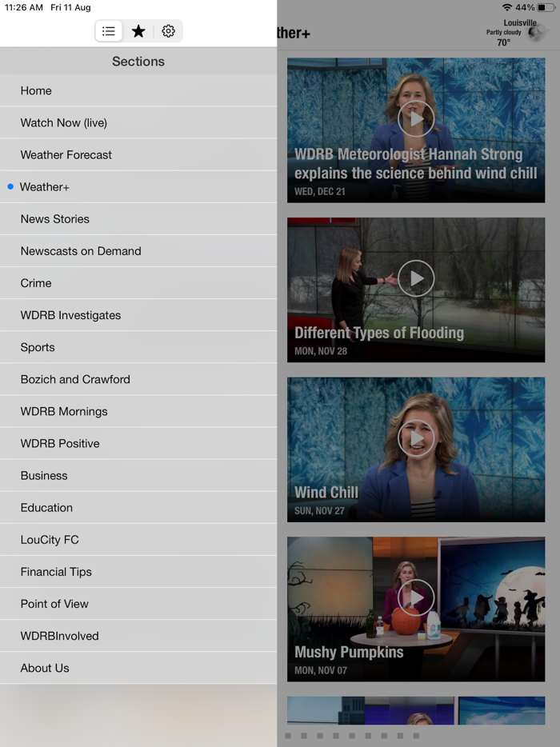Tap the Louisville location name

(520, 23)
